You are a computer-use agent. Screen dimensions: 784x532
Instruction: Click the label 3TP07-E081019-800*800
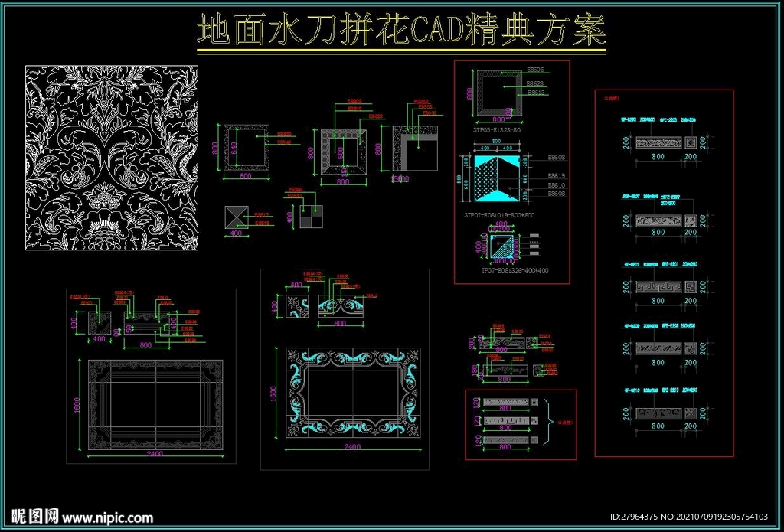tap(500, 215)
